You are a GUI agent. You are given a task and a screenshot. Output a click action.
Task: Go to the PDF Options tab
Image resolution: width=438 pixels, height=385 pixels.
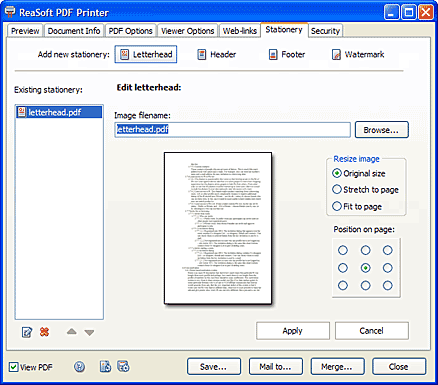130,31
